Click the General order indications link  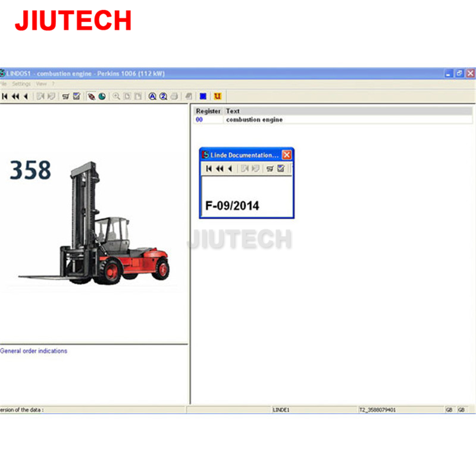[x=34, y=351]
